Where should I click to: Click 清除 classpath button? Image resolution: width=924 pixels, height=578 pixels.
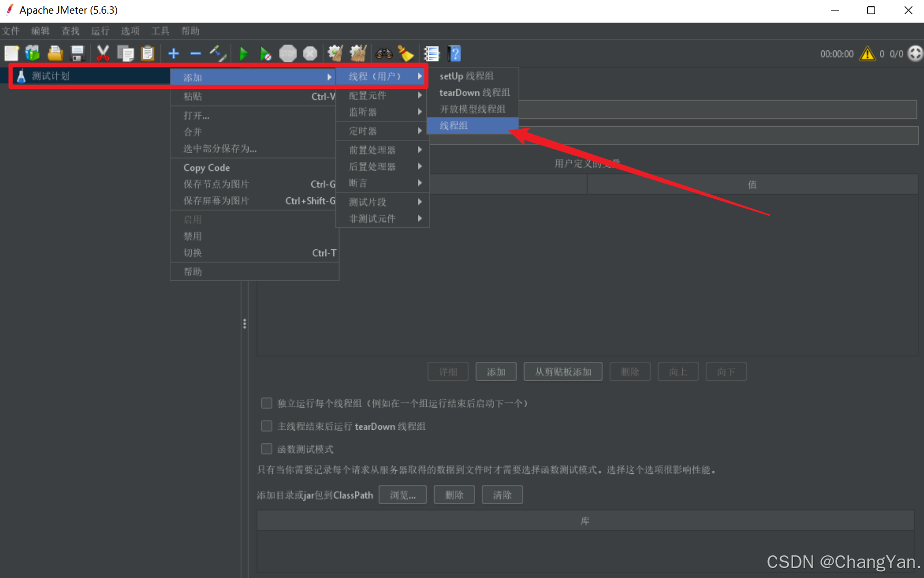click(x=502, y=495)
